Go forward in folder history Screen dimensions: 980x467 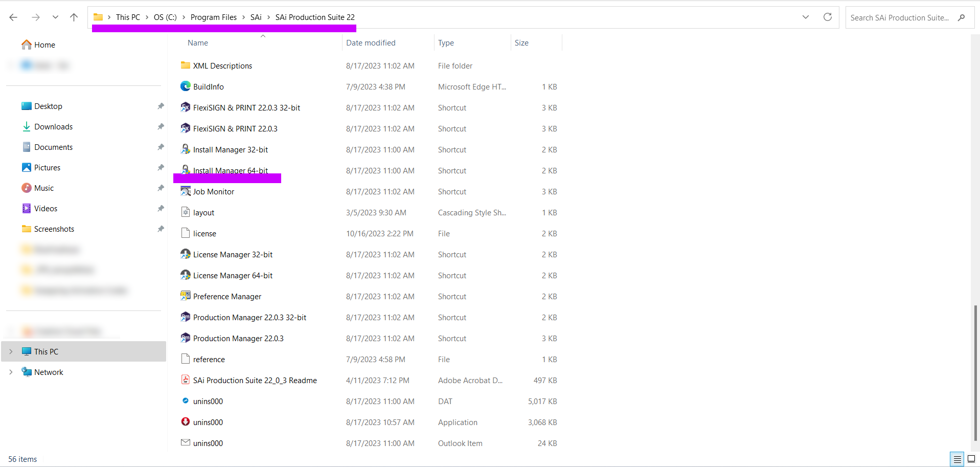pyautogui.click(x=36, y=17)
